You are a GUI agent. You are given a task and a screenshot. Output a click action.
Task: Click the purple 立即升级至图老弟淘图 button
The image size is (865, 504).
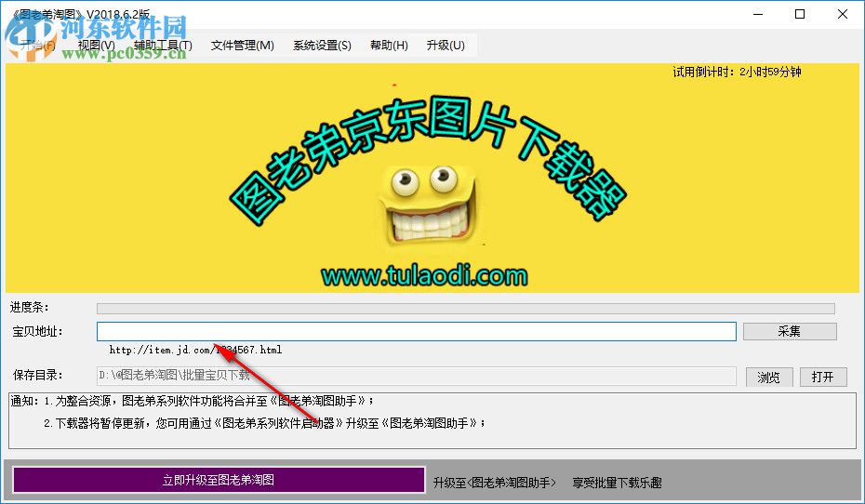[219, 480]
